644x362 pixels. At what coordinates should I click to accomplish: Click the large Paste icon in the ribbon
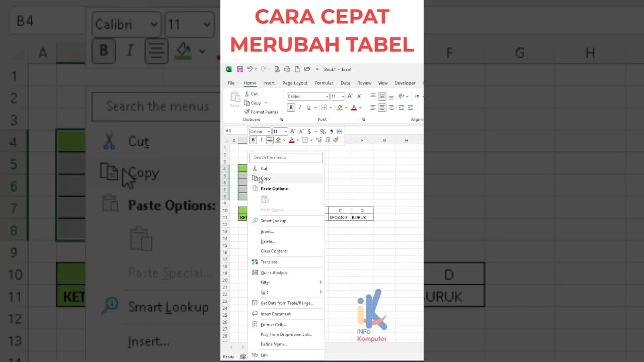tap(234, 97)
